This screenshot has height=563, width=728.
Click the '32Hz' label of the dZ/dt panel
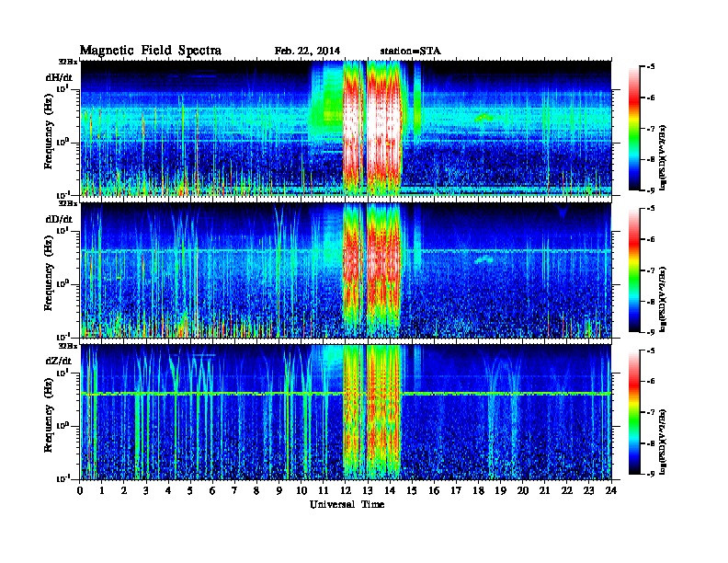pyautogui.click(x=68, y=346)
